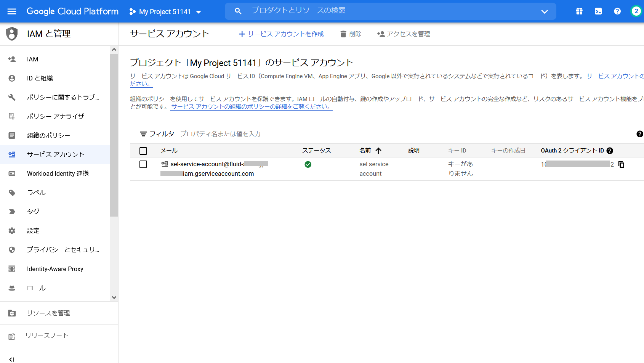
Task: Click the policy analyzer document icon
Action: pyautogui.click(x=12, y=116)
